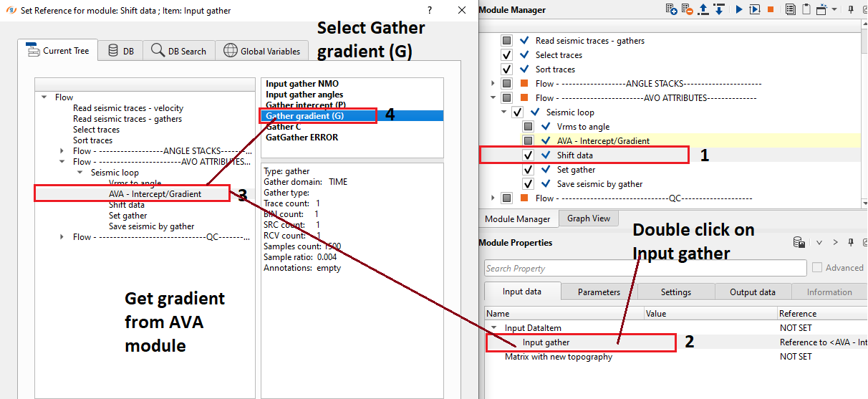
Task: Click the right chevron in Module Properties header
Action: coord(835,243)
